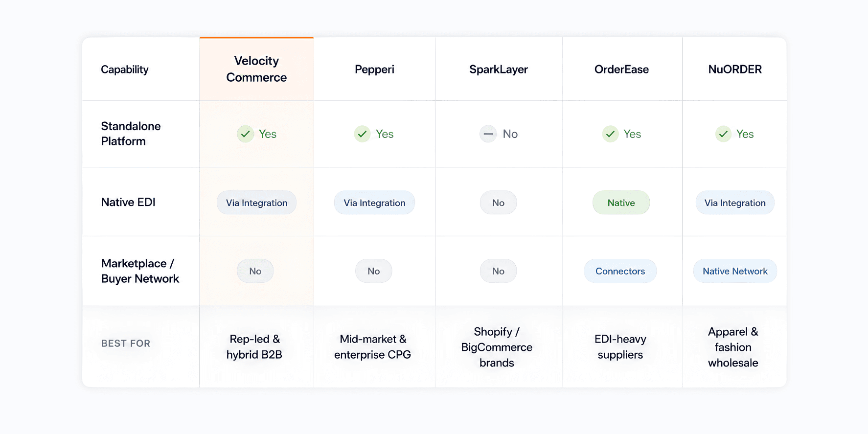Screen dimensions: 868x434
Task: Click Via Integration badge under Velocity Commerce
Action: [x=256, y=203]
